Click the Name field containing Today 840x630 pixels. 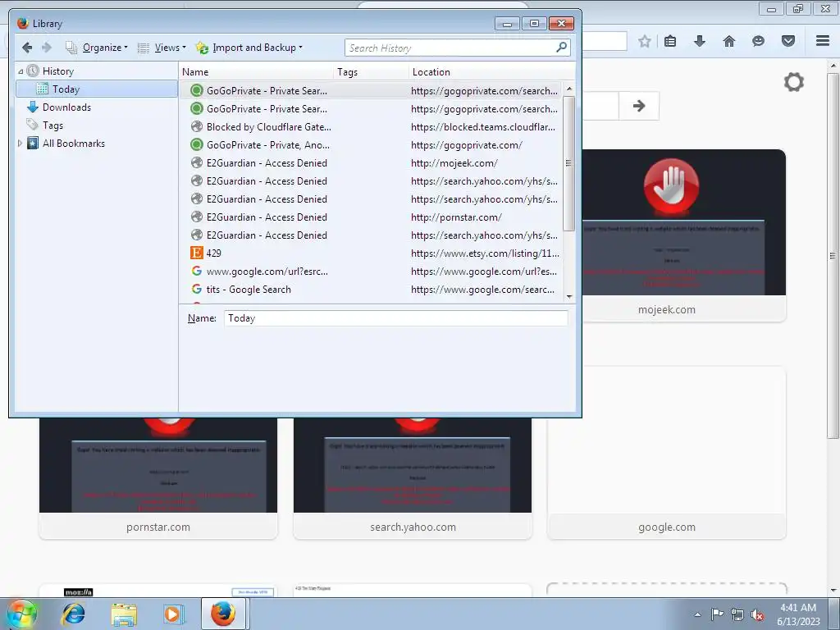point(395,318)
